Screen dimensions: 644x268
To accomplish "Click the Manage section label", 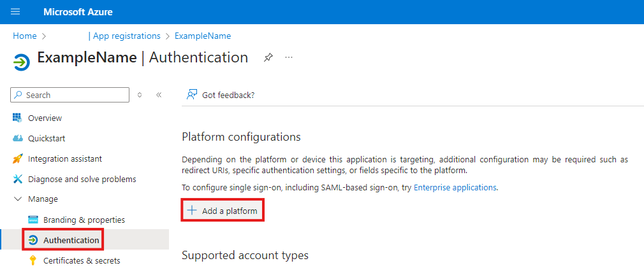I will point(43,199).
